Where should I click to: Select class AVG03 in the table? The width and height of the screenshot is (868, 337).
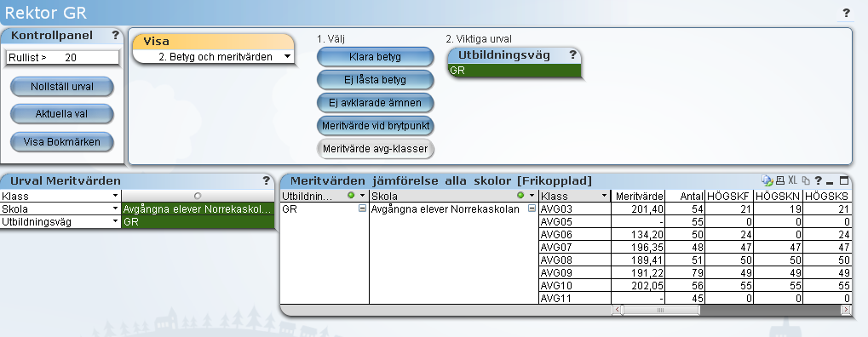point(575,208)
